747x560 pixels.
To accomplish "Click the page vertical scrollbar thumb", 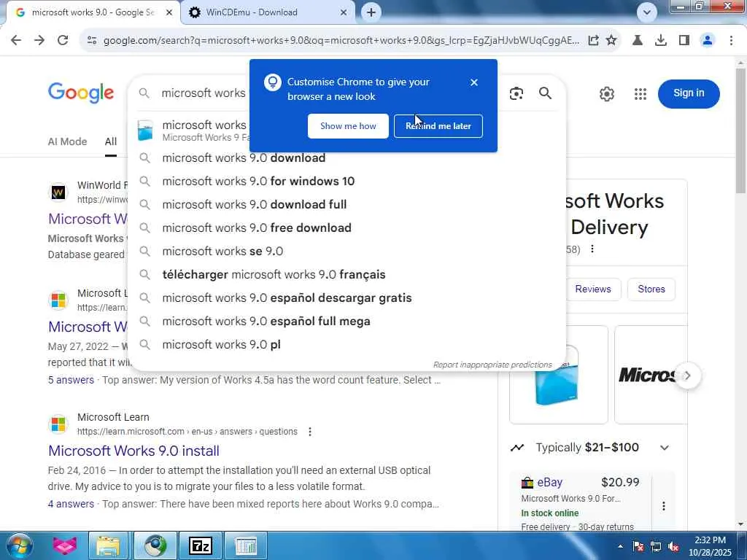I will point(740,131).
